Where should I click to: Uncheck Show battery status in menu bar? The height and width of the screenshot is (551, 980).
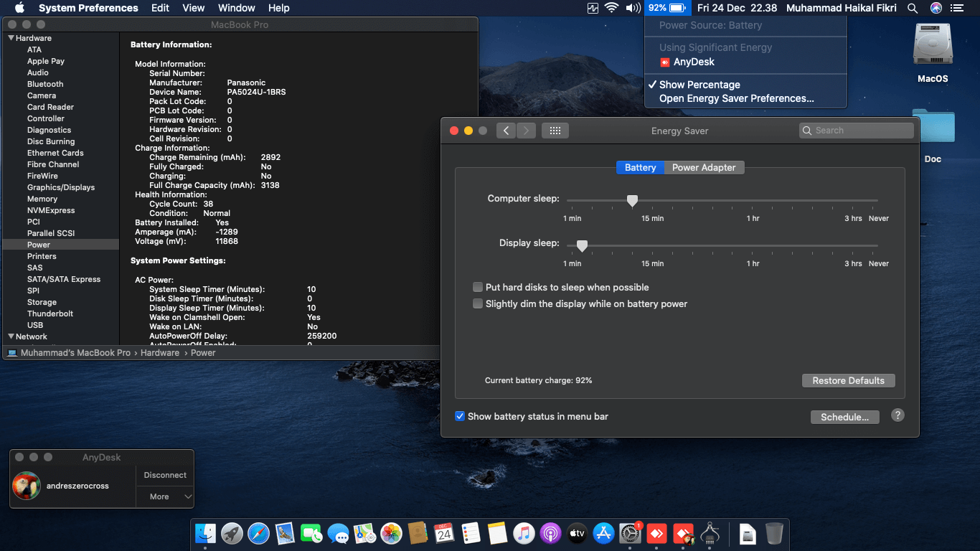point(460,416)
